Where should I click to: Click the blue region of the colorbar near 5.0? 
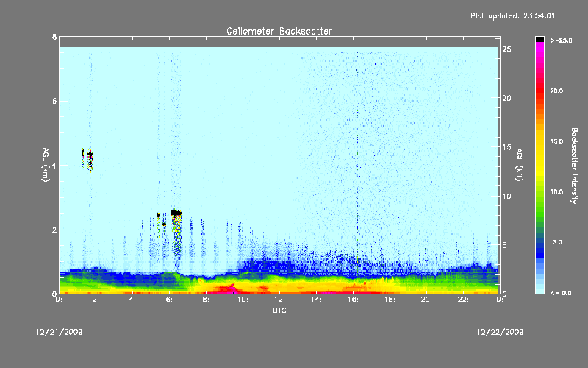pyautogui.click(x=539, y=243)
